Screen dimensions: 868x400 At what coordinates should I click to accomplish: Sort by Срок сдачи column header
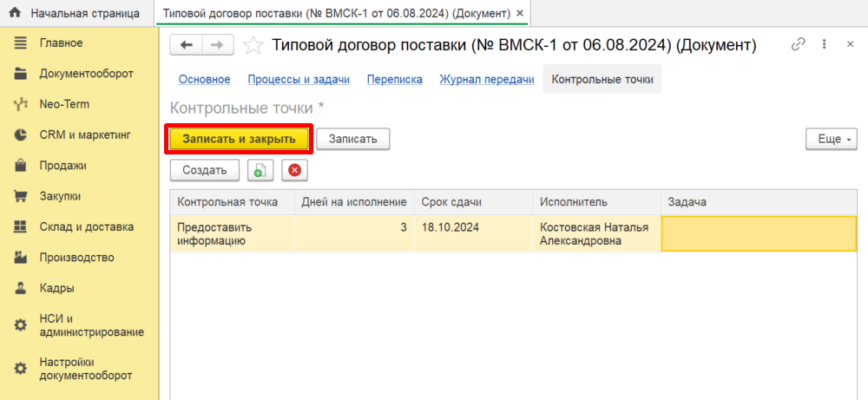point(473,202)
